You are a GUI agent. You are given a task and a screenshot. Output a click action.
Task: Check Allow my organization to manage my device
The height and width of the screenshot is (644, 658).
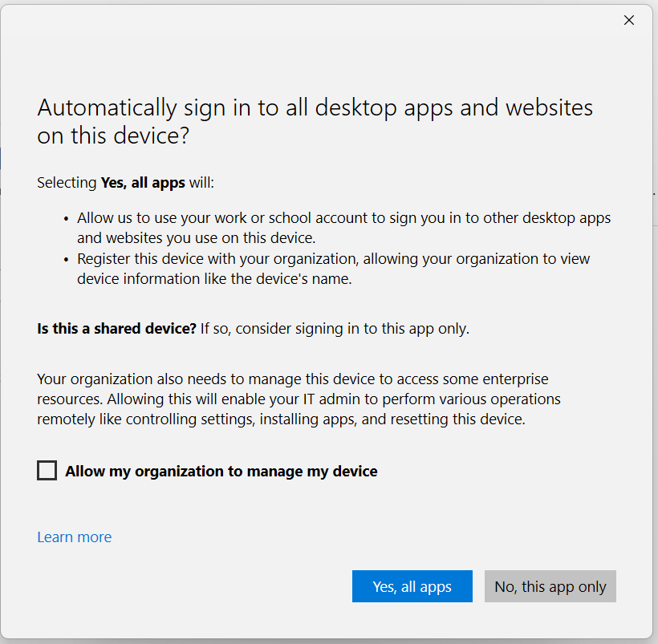pyautogui.click(x=47, y=470)
